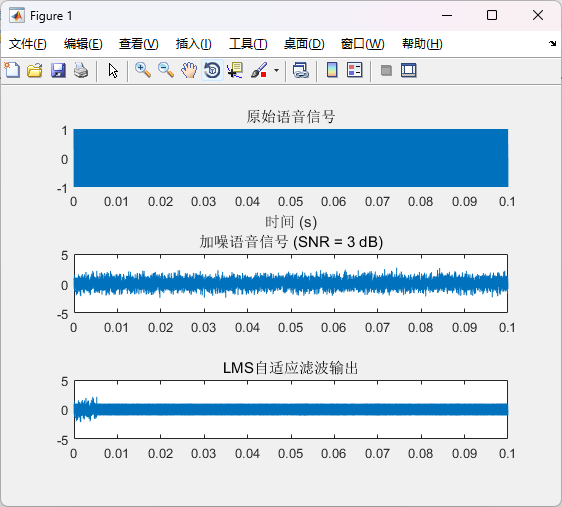This screenshot has width=562, height=507.
Task: Insert a legend with the legend icon
Action: point(355,70)
